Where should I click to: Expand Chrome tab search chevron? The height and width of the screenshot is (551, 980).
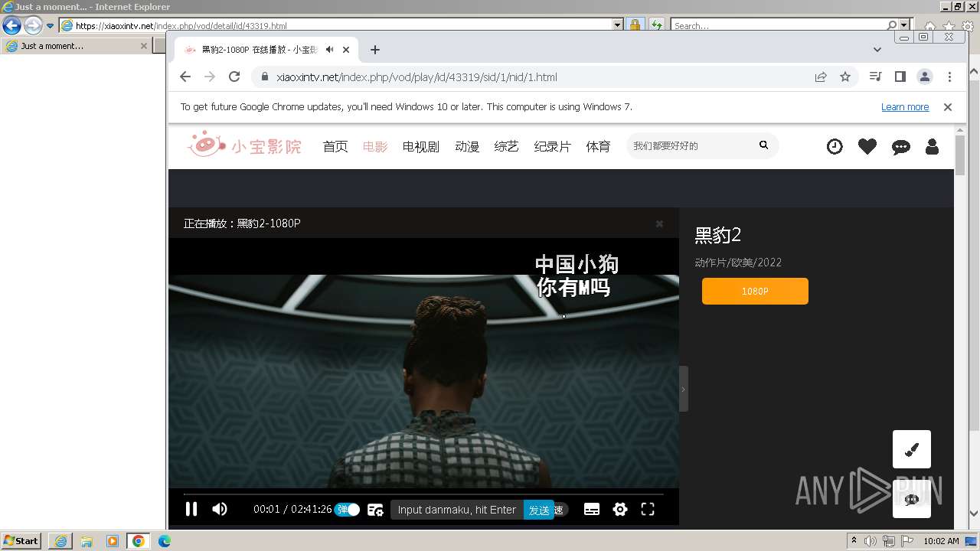coord(877,50)
